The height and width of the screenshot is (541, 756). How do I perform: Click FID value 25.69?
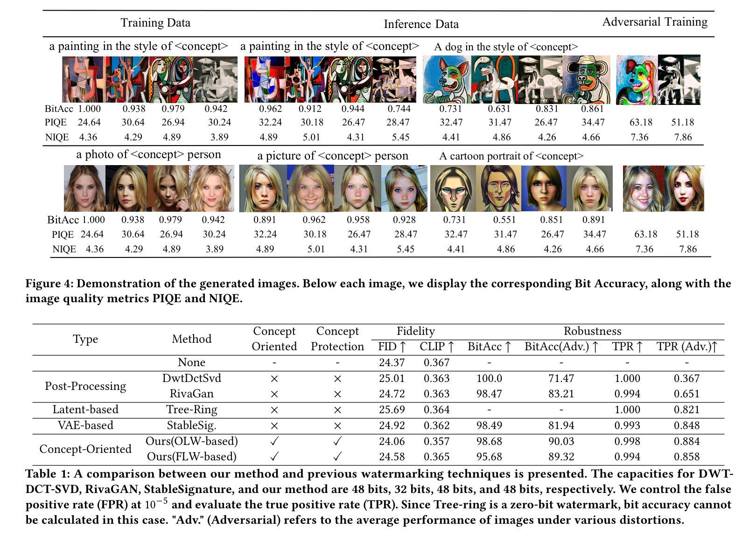tap(392, 409)
